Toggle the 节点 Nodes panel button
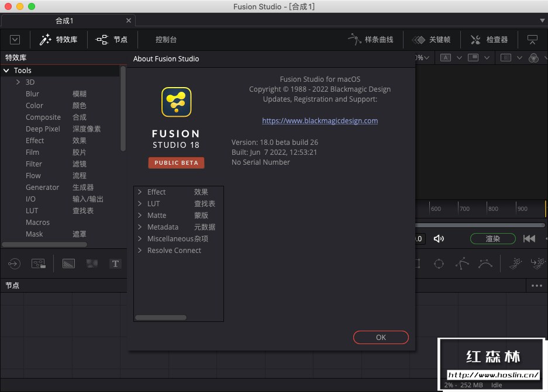 pyautogui.click(x=112, y=40)
